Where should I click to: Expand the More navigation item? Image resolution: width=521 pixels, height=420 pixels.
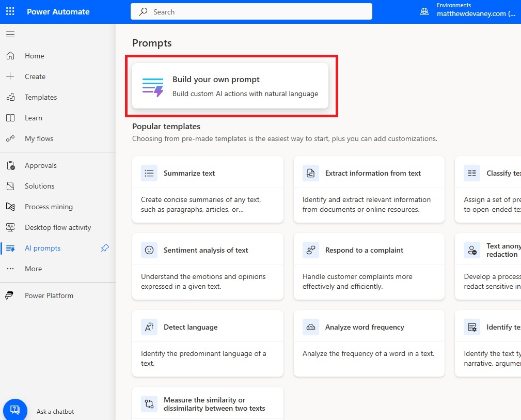pos(34,269)
